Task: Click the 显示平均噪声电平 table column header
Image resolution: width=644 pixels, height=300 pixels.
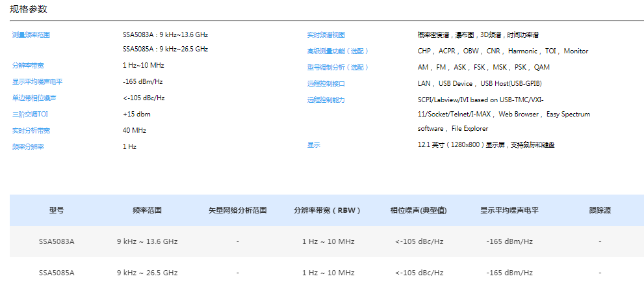Action: click(x=509, y=210)
